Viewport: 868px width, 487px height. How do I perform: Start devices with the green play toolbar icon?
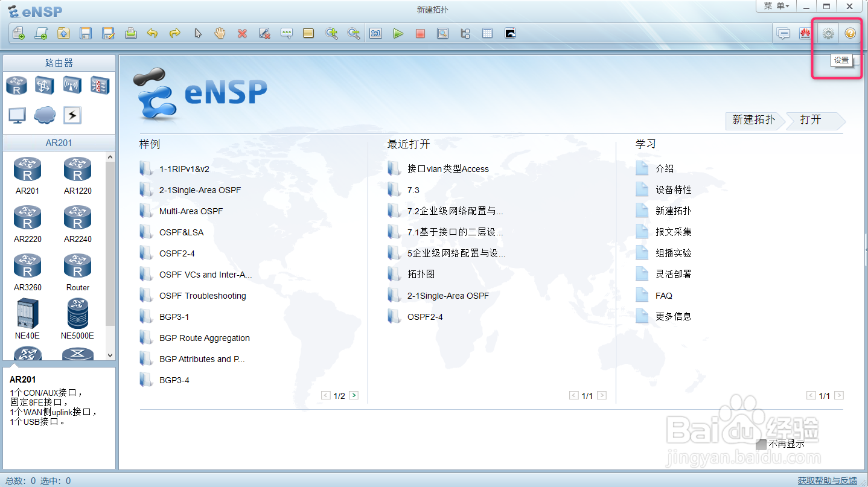pos(398,33)
